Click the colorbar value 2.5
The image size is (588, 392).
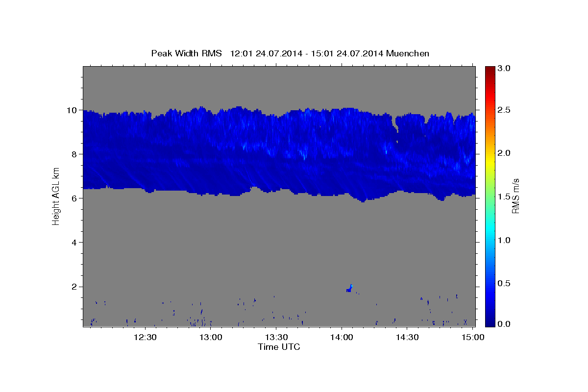[x=505, y=110]
